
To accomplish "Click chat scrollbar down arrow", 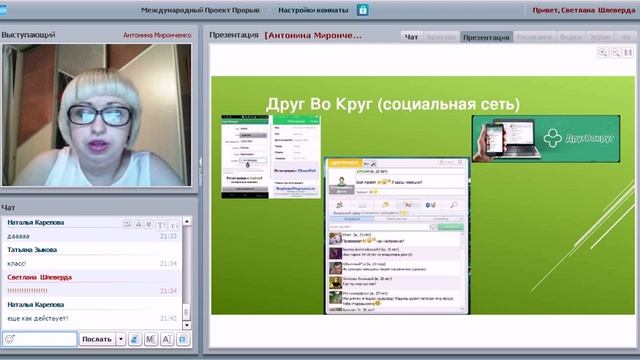I will (x=187, y=325).
